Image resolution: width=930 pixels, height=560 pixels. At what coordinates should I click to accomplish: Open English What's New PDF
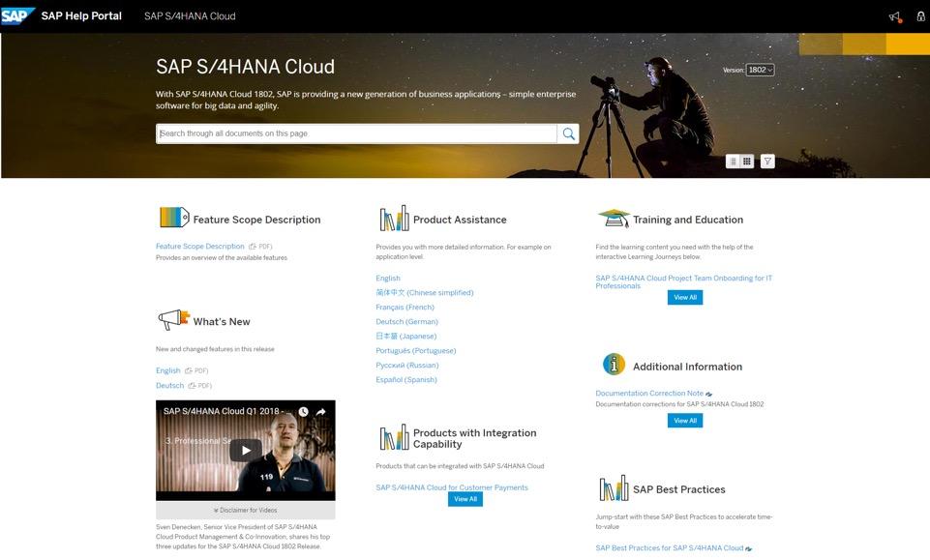coord(196,371)
